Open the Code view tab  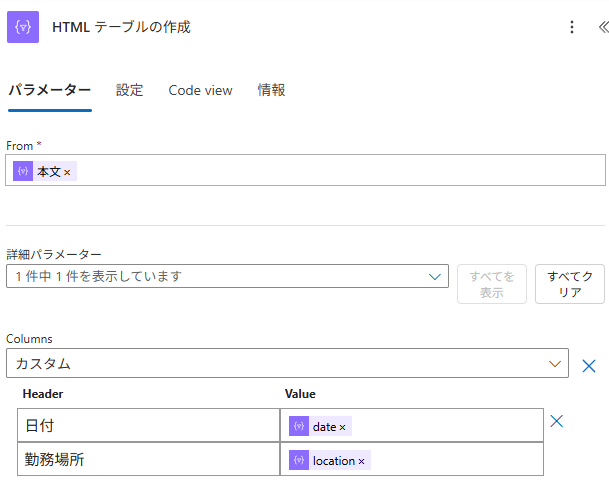pos(200,90)
